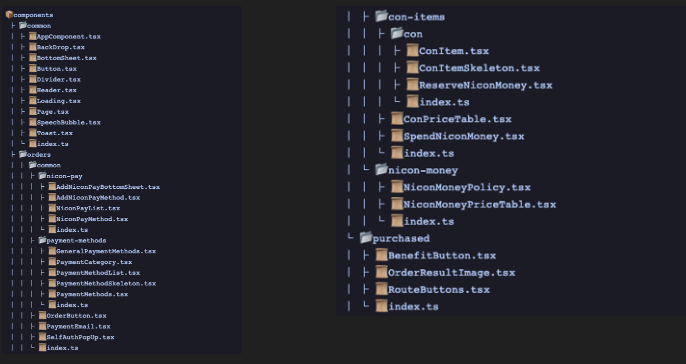686x364 pixels.
Task: Select the SpendNiconMoney.tsx file name
Action: click(x=464, y=136)
